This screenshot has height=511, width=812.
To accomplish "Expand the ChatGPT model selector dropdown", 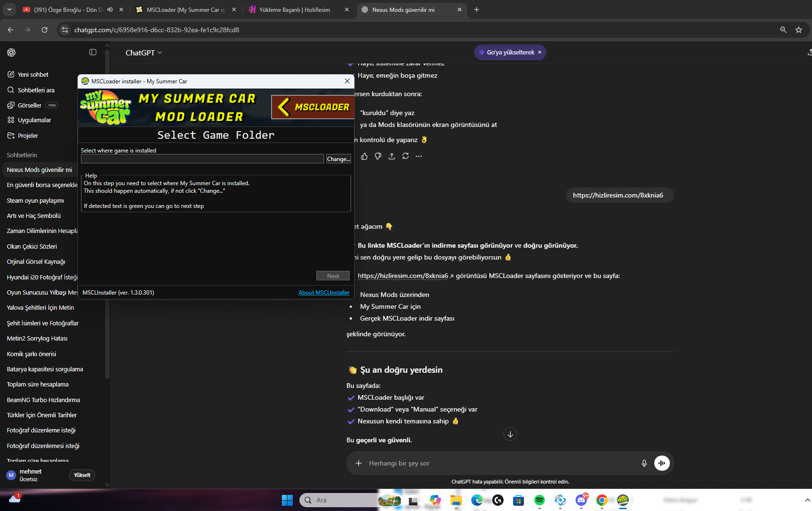I will tap(144, 53).
